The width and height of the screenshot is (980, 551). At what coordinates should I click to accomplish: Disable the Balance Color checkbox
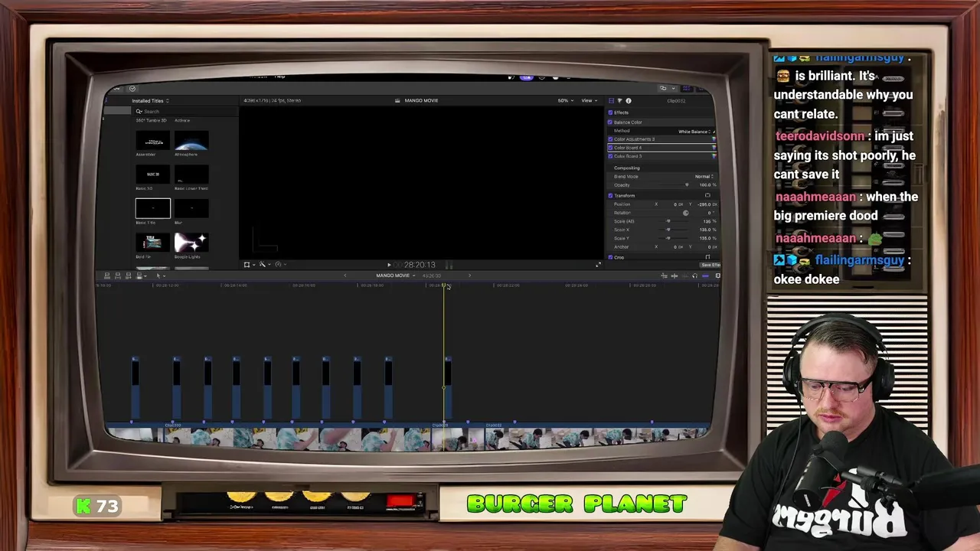610,122
